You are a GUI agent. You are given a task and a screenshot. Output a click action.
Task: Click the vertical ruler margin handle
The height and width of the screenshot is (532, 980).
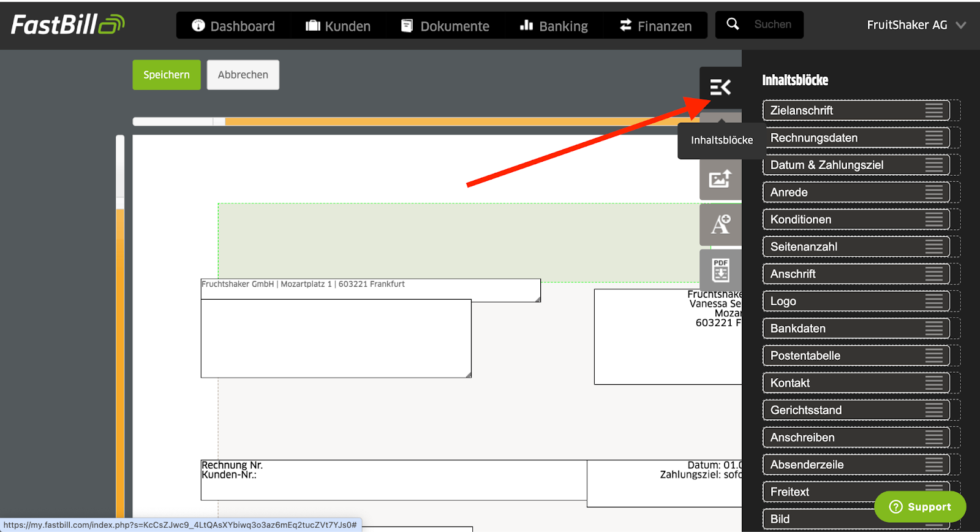coord(120,203)
